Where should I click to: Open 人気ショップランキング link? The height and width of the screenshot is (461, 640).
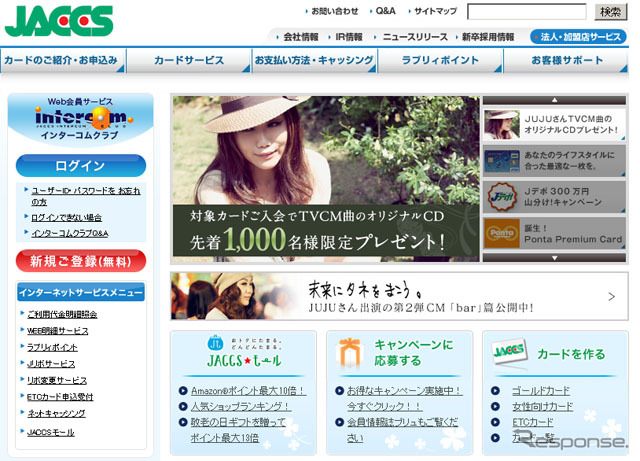pos(241,407)
